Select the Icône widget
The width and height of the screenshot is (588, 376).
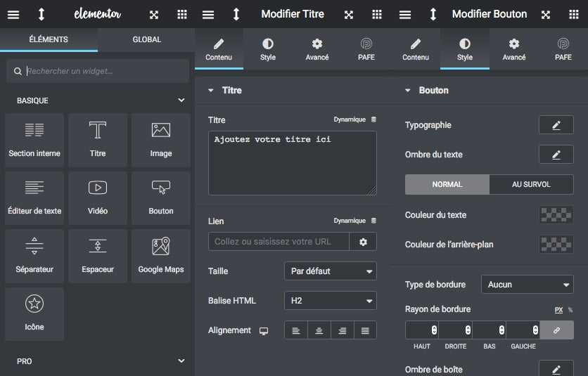coord(34,314)
